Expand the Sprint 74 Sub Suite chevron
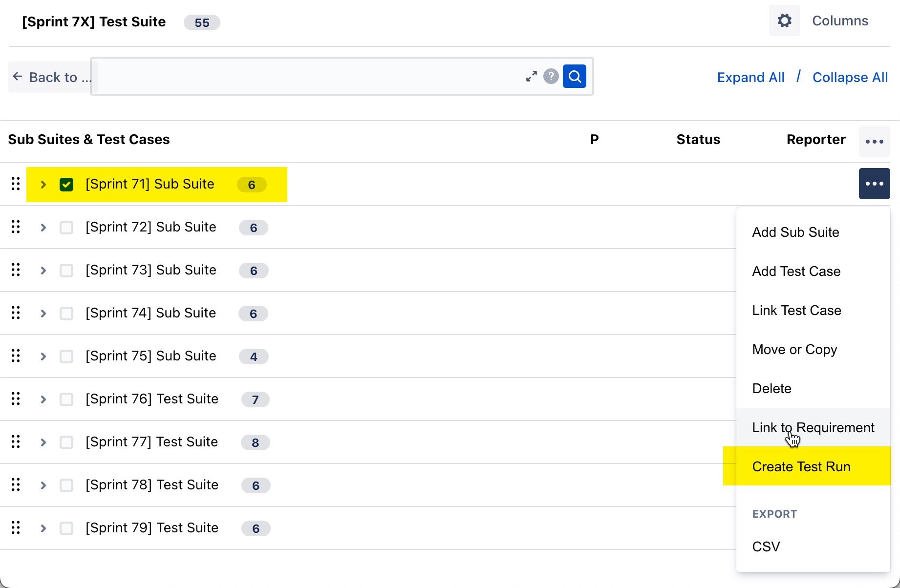This screenshot has width=900, height=588. click(43, 314)
